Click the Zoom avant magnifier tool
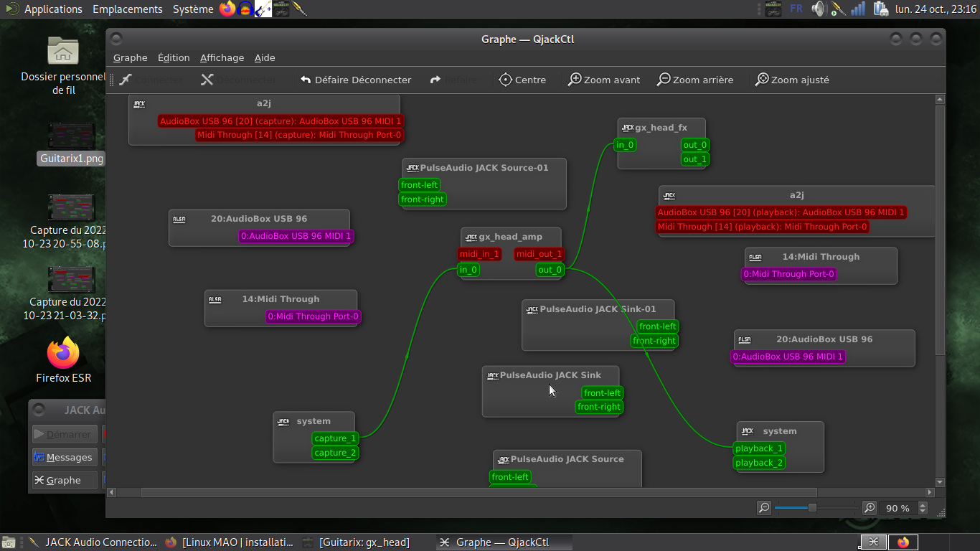The height and width of the screenshot is (551, 980). (604, 80)
